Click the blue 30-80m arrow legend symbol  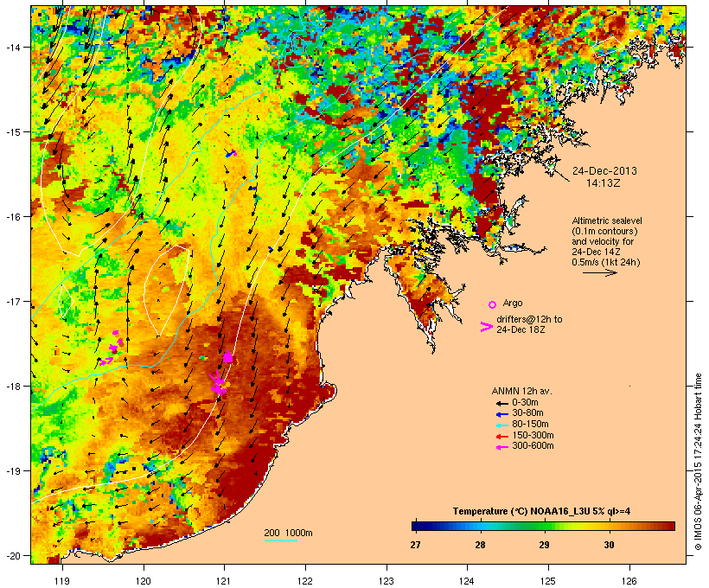501,414
